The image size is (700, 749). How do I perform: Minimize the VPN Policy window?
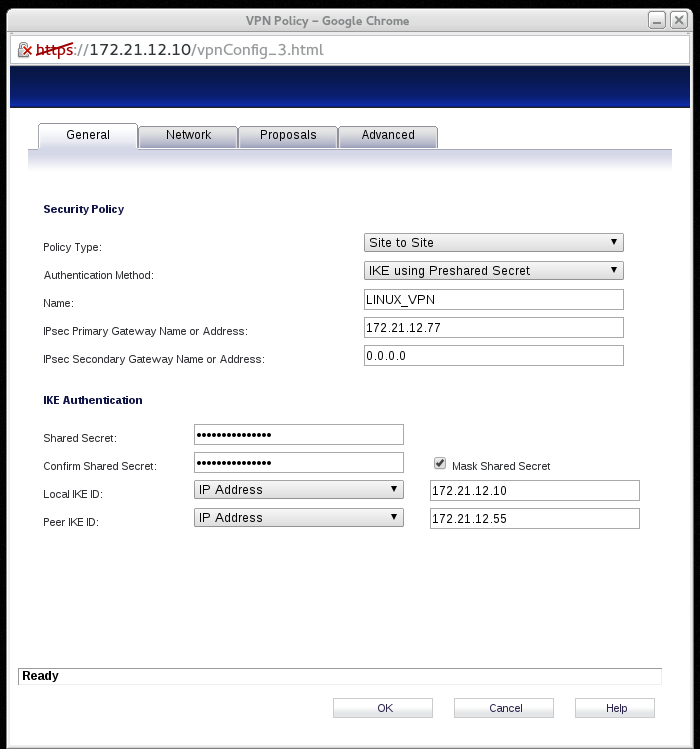click(657, 21)
